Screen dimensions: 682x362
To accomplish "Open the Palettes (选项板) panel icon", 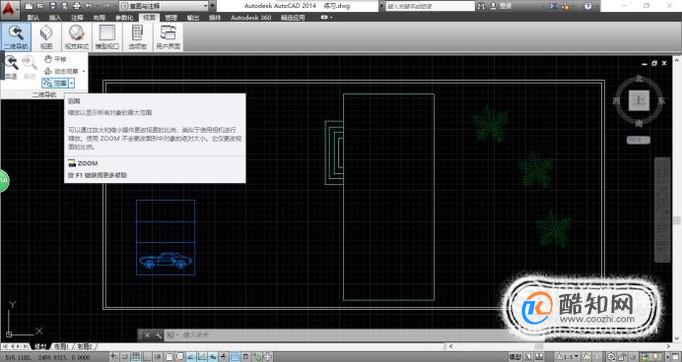I will tap(137, 37).
